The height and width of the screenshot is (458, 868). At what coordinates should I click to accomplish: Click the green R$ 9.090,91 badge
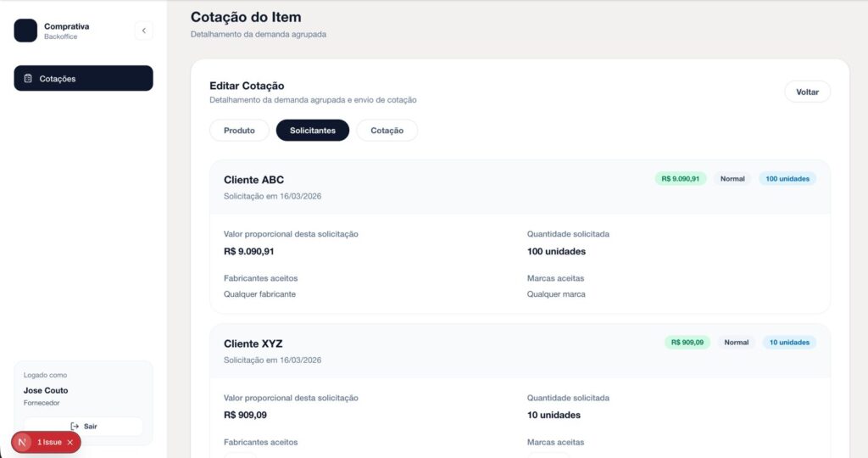[680, 179]
